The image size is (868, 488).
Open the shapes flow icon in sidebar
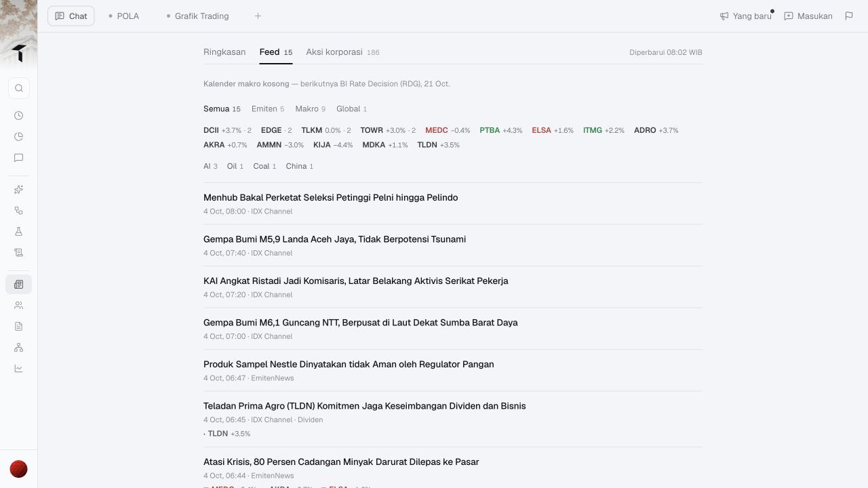pyautogui.click(x=19, y=211)
